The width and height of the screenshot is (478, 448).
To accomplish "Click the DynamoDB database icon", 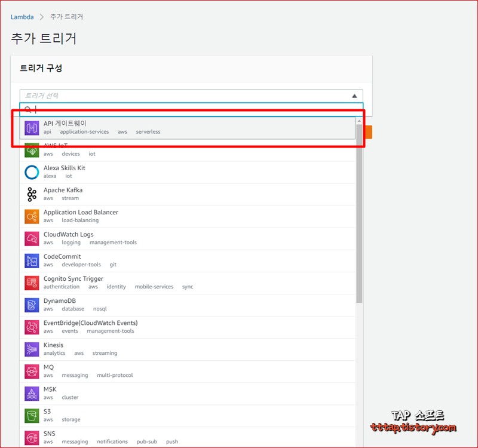I will [32, 305].
